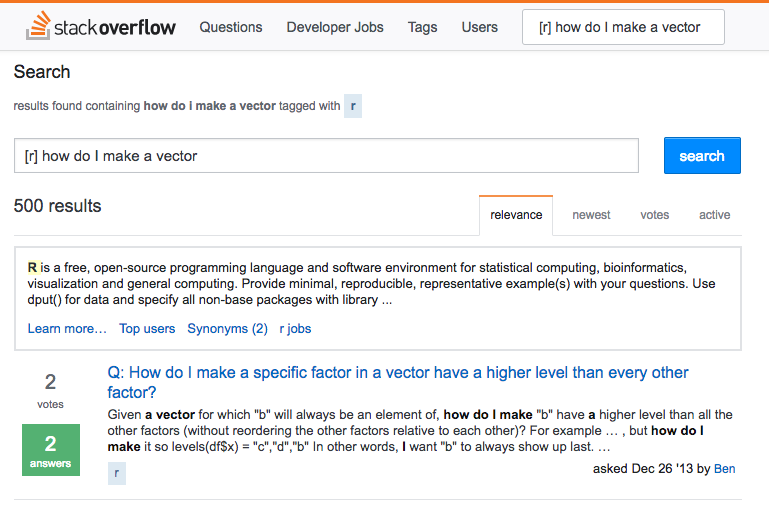This screenshot has height=507, width=769.
Task: Focus the top header search box
Action: [622, 28]
